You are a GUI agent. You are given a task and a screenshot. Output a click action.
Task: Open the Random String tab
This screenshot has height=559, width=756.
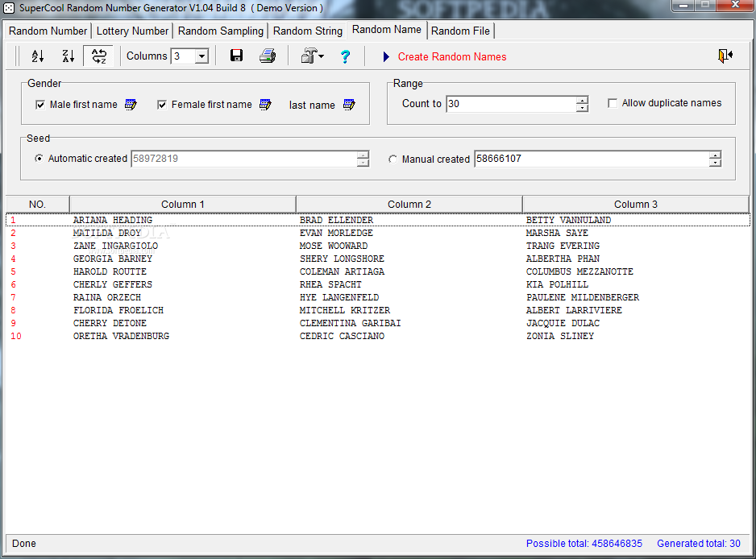[x=308, y=31]
